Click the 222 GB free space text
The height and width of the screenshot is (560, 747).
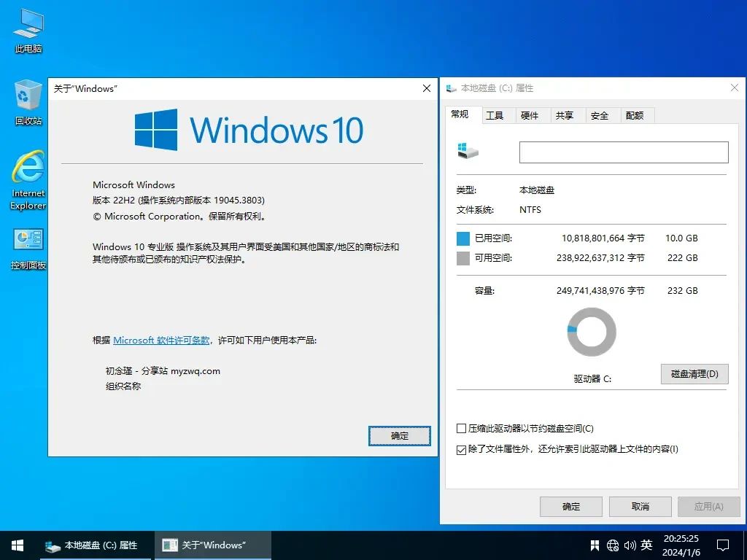[682, 257]
